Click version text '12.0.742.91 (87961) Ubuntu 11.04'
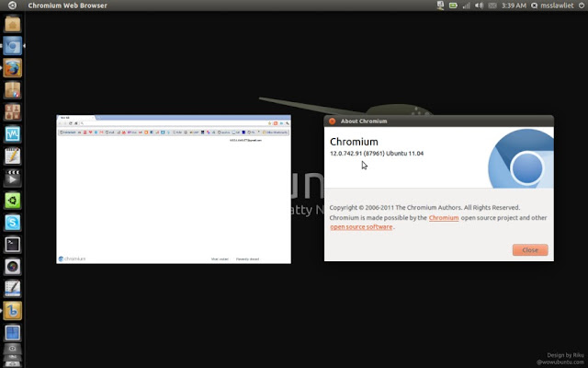 point(377,154)
